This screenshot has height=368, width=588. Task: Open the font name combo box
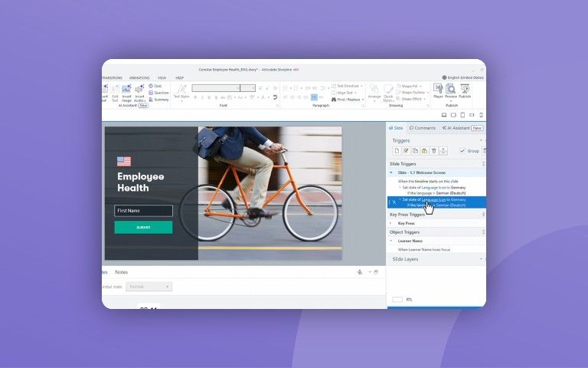tap(216, 88)
